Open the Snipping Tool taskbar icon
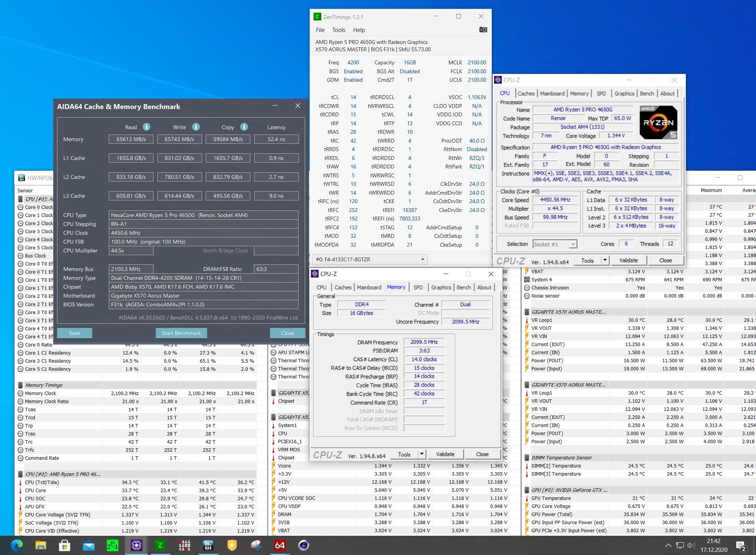 256,545
